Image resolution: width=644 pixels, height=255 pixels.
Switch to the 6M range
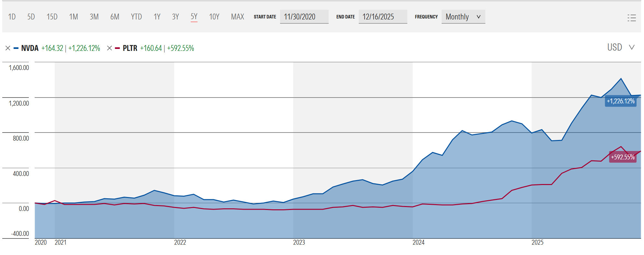pyautogui.click(x=115, y=17)
